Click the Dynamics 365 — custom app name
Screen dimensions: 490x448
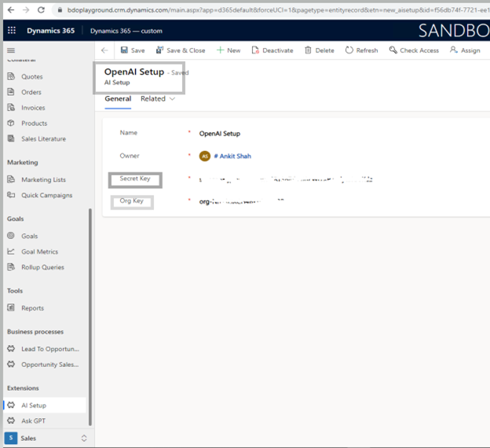coord(126,31)
